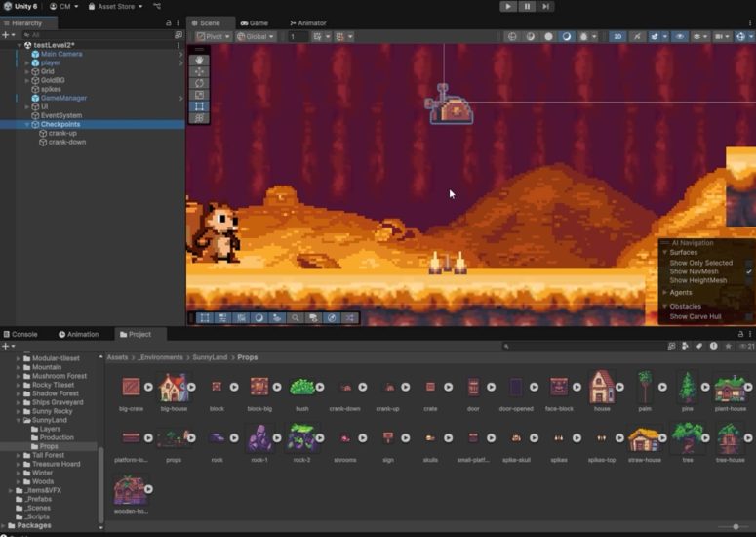Viewport: 756px width, 537px height.
Task: Switch to the Scene tab
Action: (206, 23)
